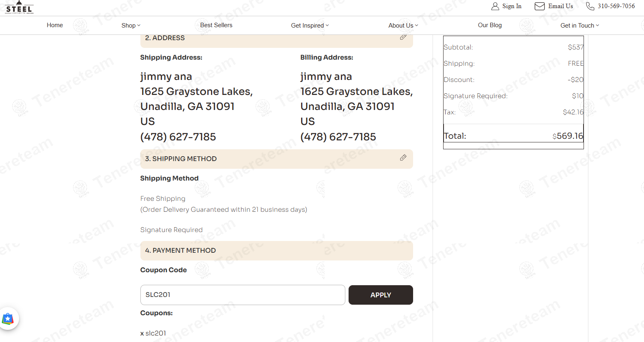Click the Sign In link
The height and width of the screenshot is (342, 644).
click(x=512, y=6)
